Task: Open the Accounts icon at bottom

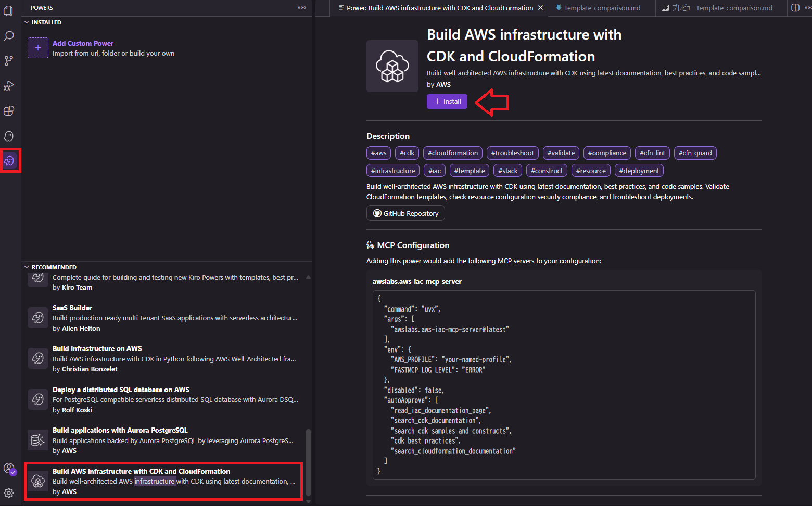Action: [9, 469]
